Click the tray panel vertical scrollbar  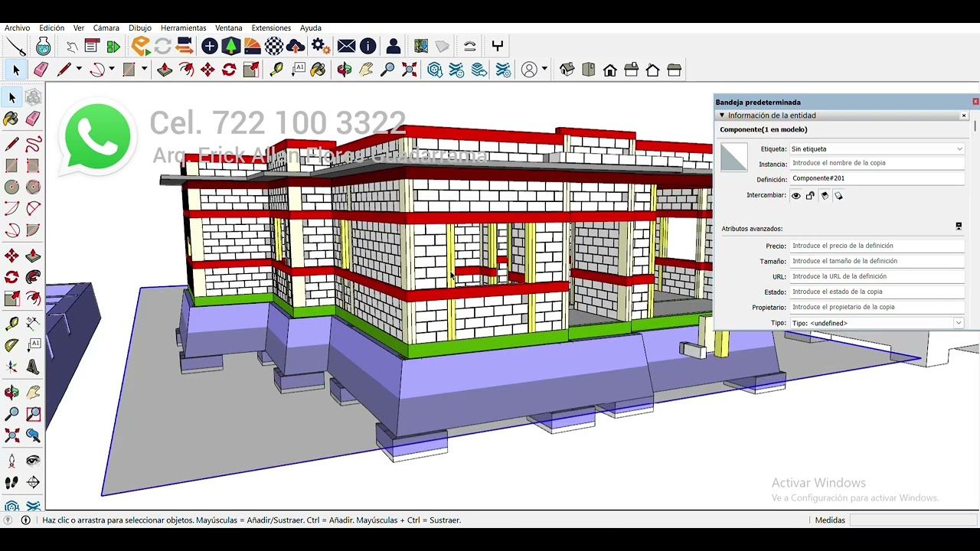pos(975,126)
